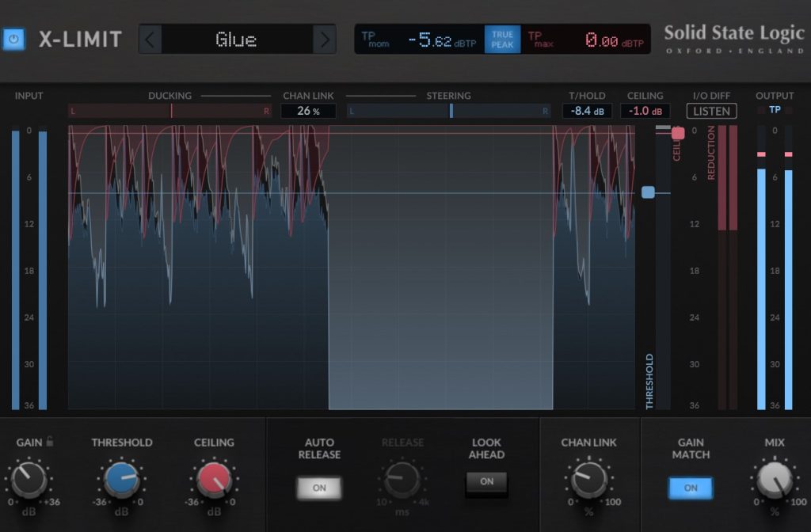Click the Chan Link knob
The image size is (811, 532).
[588, 480]
